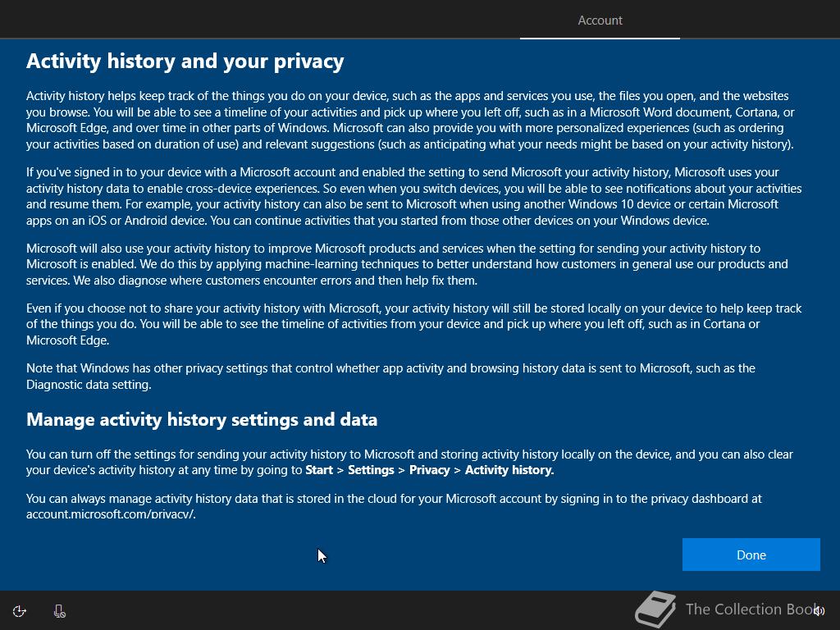Click the bold 'Settings' text
This screenshot has height=630, width=840.
point(371,470)
